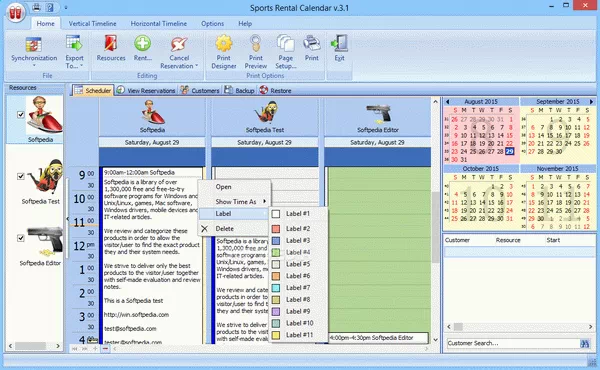600x370 pixels.
Task: Expand the Cancel Reservation dropdown arrow
Action: tap(197, 66)
